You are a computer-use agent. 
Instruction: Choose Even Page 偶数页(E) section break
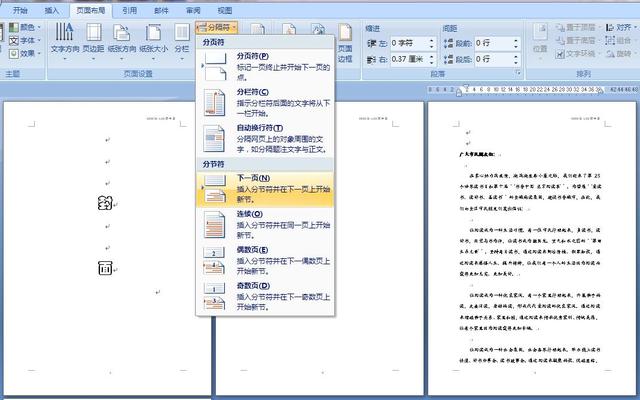click(x=265, y=260)
